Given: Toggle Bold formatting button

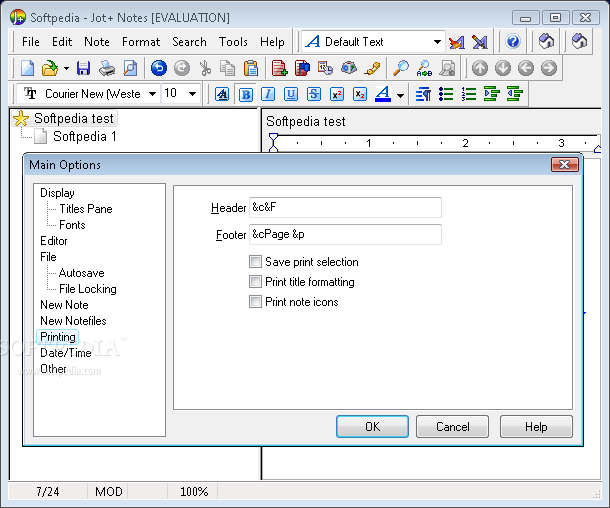Looking at the screenshot, I should click(x=246, y=94).
